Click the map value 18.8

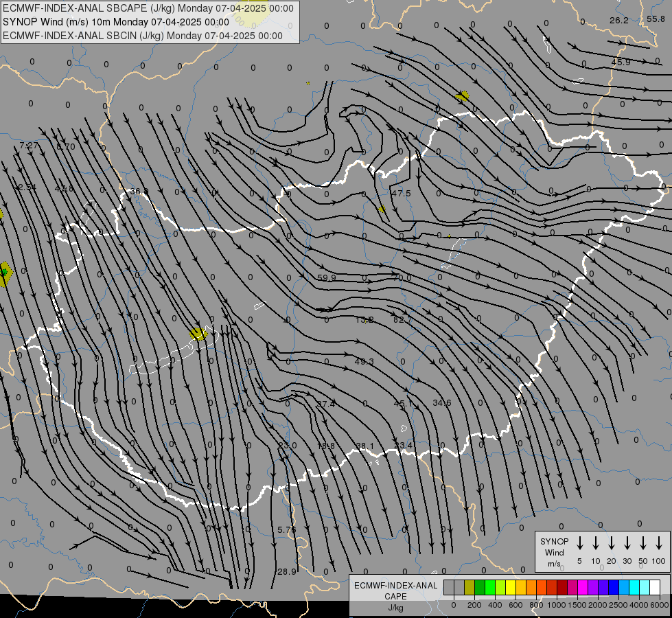[326, 446]
